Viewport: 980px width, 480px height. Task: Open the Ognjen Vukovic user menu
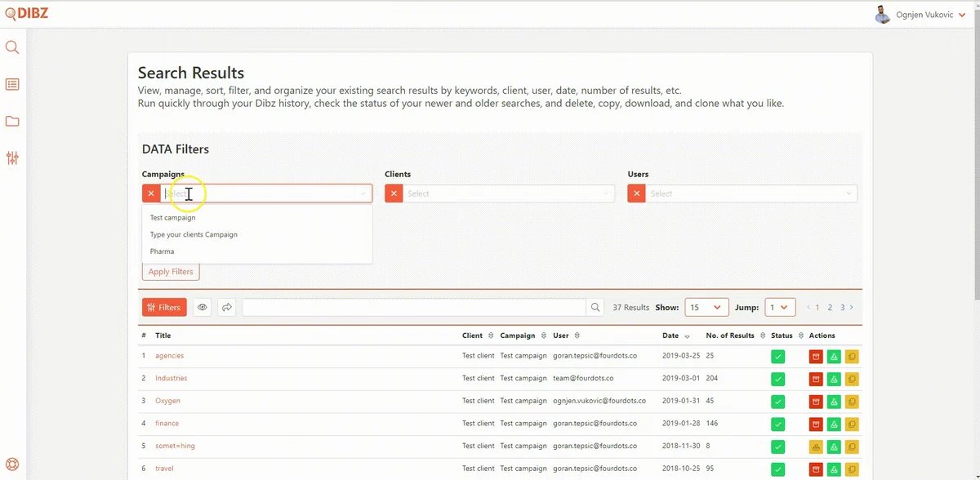click(929, 15)
